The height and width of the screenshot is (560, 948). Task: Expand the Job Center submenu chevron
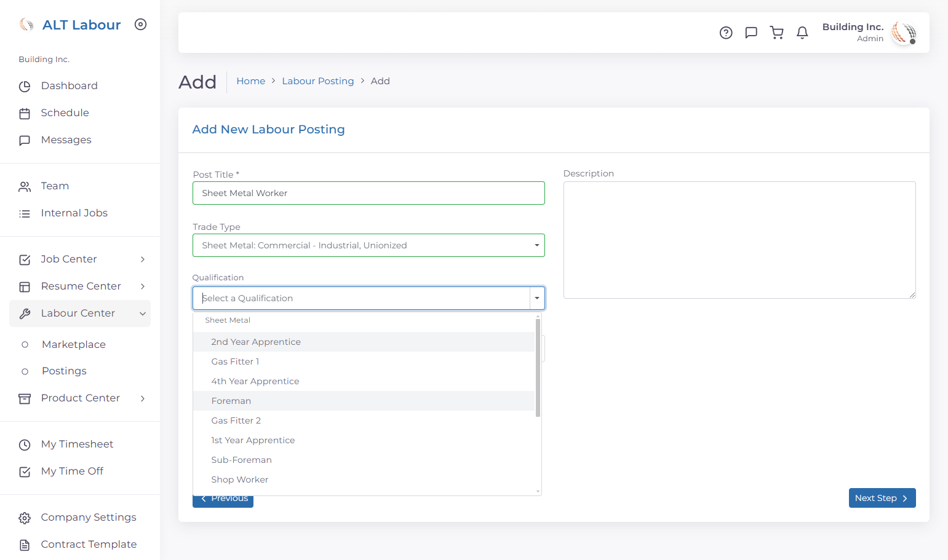pyautogui.click(x=143, y=259)
